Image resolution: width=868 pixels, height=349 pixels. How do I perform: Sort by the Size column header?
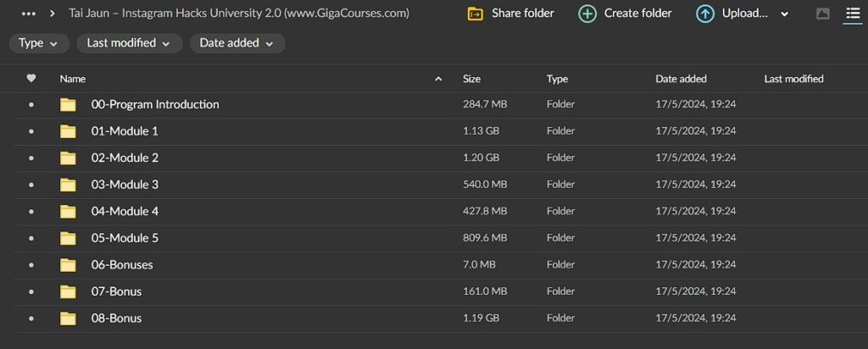click(x=471, y=79)
